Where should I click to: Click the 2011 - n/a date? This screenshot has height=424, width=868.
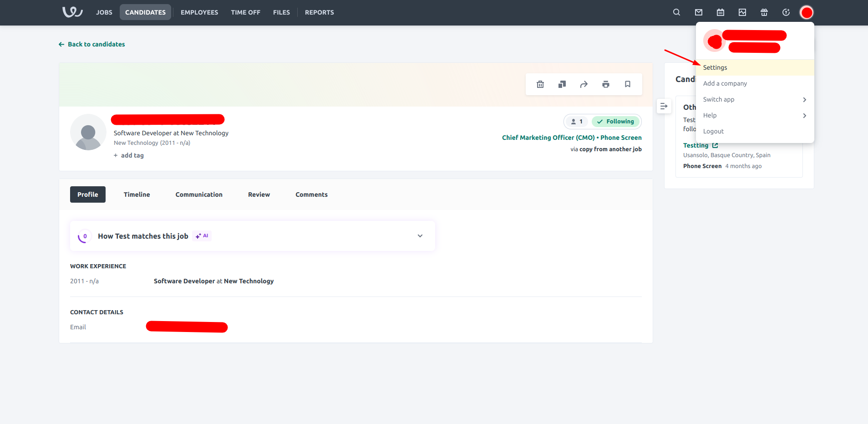click(85, 281)
